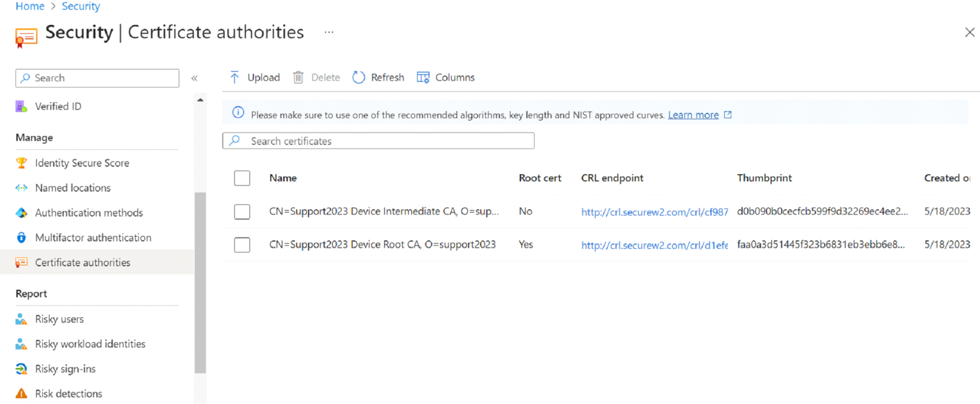Click the Upload certificate icon

[235, 77]
